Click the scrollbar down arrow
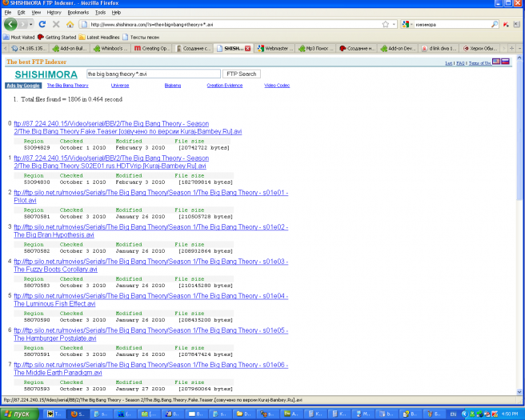 (x=519, y=391)
